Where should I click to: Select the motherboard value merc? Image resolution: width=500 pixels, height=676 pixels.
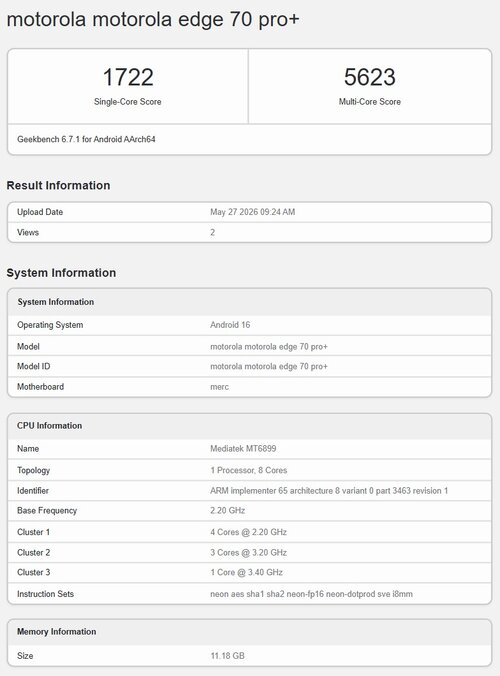click(219, 387)
